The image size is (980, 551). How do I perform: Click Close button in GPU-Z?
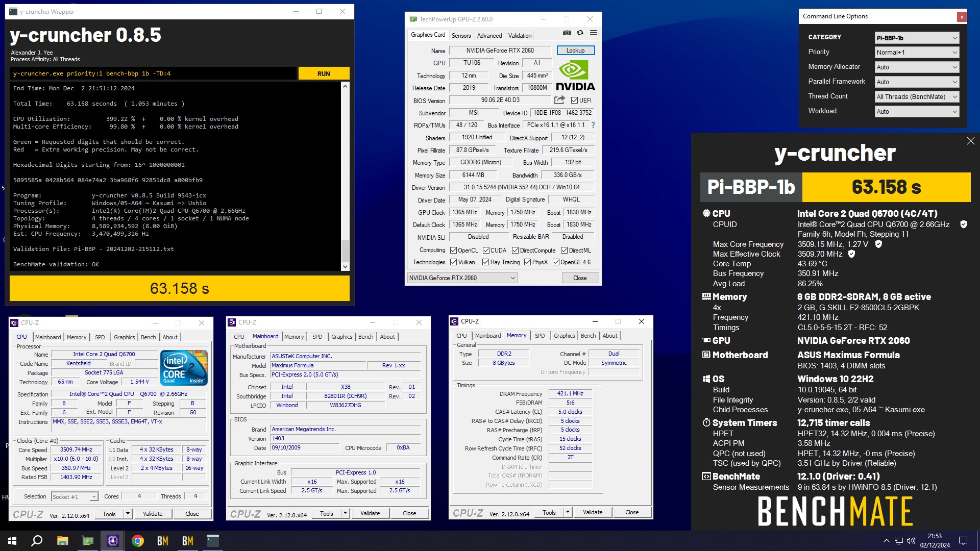coord(580,278)
